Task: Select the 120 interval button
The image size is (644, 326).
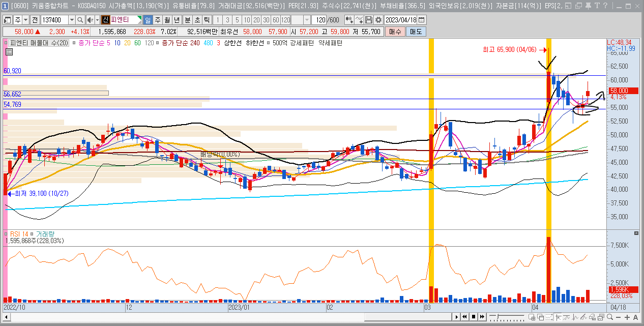Action: [285, 20]
